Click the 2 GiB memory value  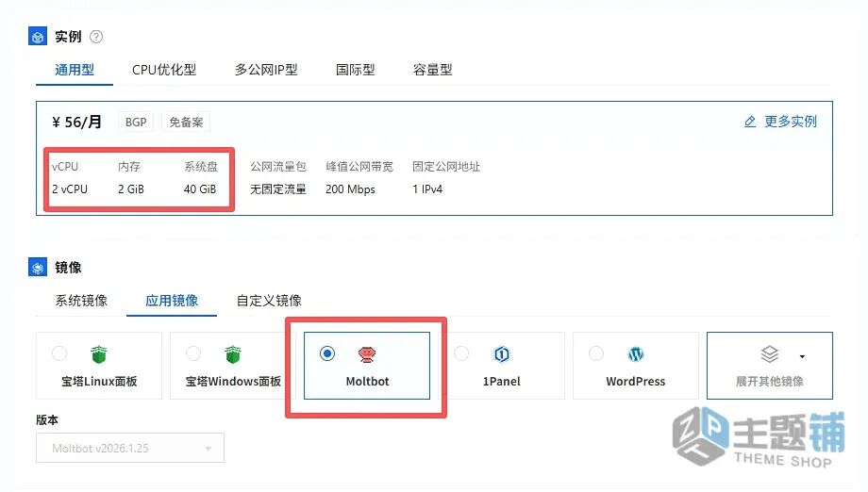pos(130,189)
